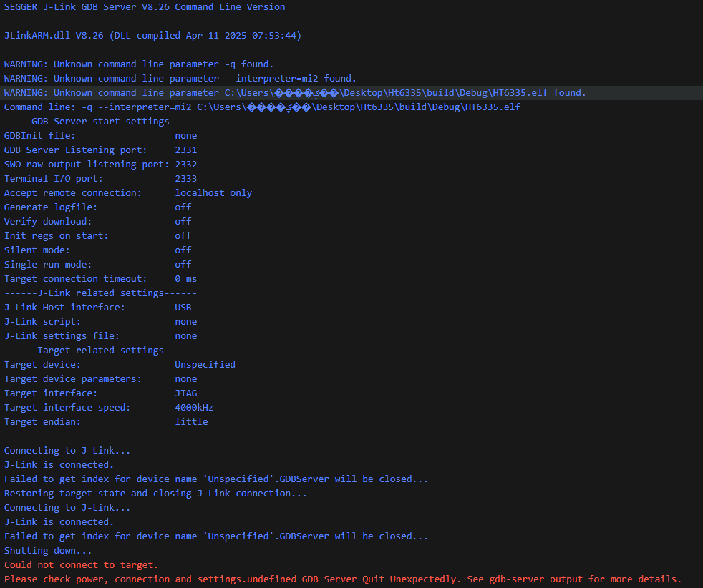Image resolution: width=703 pixels, height=588 pixels.
Task: Click the first 'Failed to get index' line
Action: (x=216, y=479)
